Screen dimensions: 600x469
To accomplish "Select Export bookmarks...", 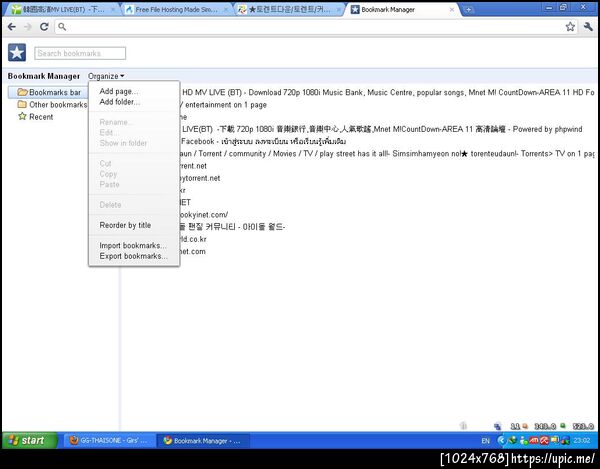I will click(133, 256).
